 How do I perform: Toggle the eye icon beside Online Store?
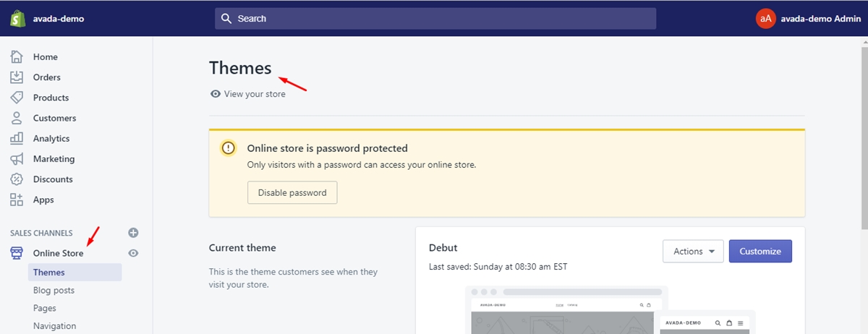133,253
